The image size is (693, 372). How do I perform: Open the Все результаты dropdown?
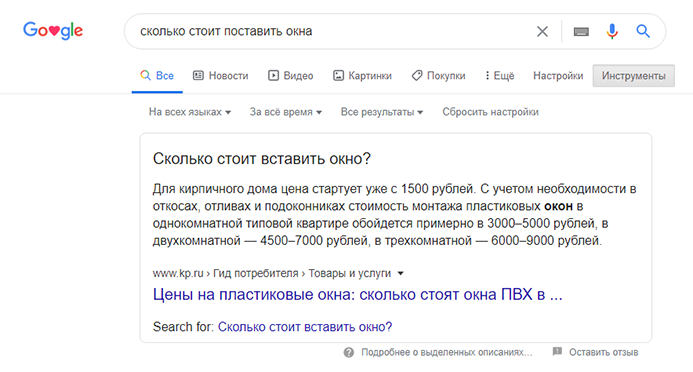pyautogui.click(x=382, y=112)
